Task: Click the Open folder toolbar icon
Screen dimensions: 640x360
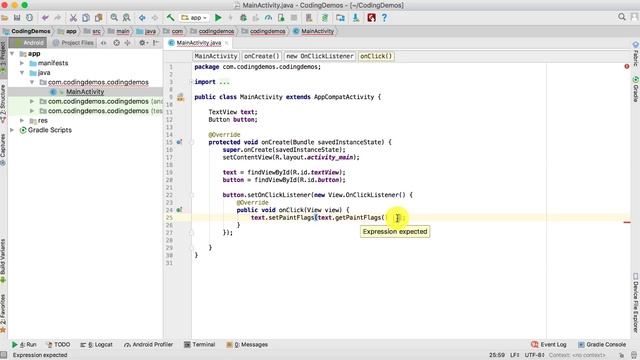Action: (x=5, y=18)
